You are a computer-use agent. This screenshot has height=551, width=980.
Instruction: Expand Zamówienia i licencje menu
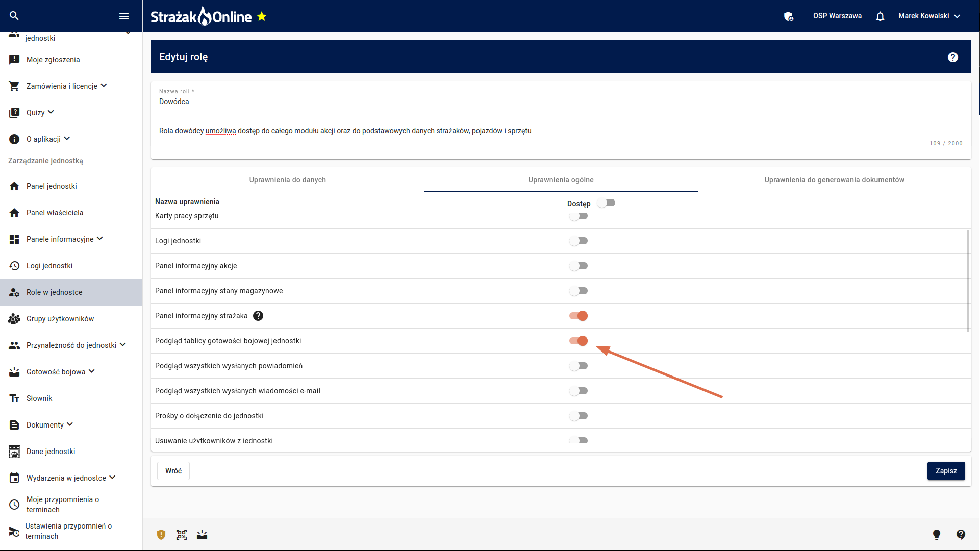(x=104, y=86)
